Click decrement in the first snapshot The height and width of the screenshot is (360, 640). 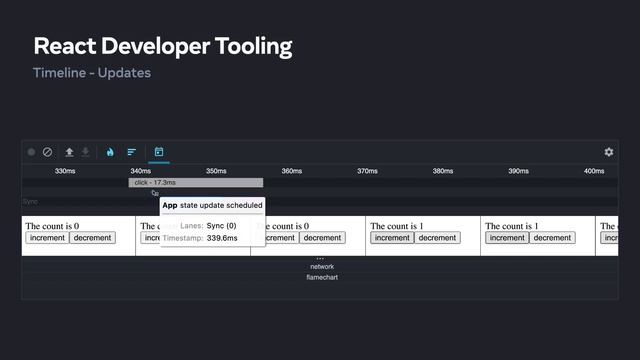coord(92,238)
